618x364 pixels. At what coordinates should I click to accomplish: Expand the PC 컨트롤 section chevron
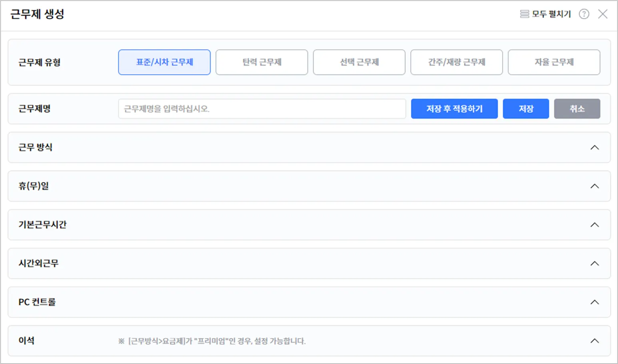595,302
